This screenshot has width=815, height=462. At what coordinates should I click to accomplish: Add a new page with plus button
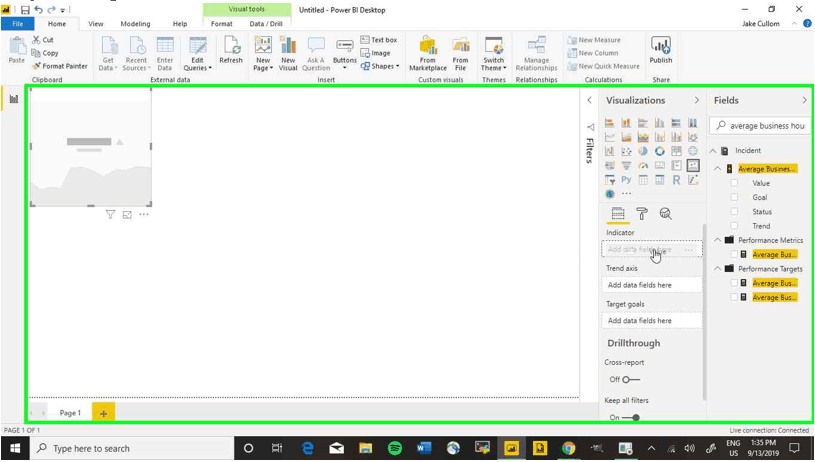tap(103, 413)
